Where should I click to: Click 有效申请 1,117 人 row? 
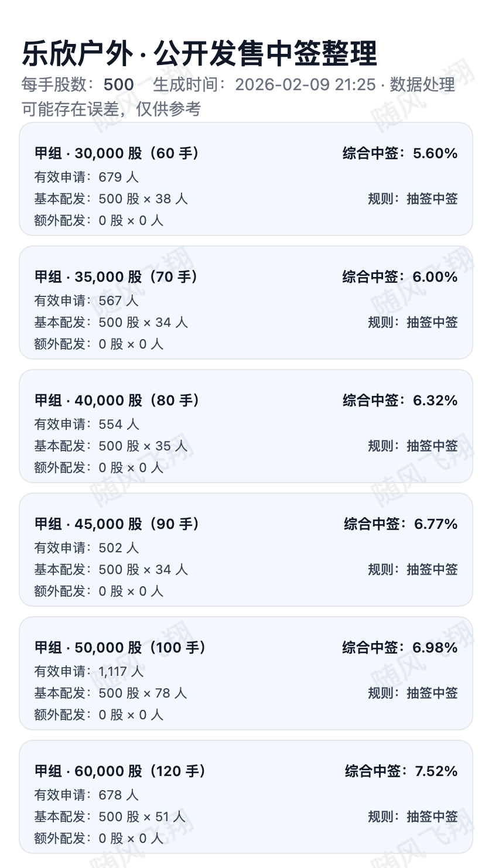[x=88, y=671]
